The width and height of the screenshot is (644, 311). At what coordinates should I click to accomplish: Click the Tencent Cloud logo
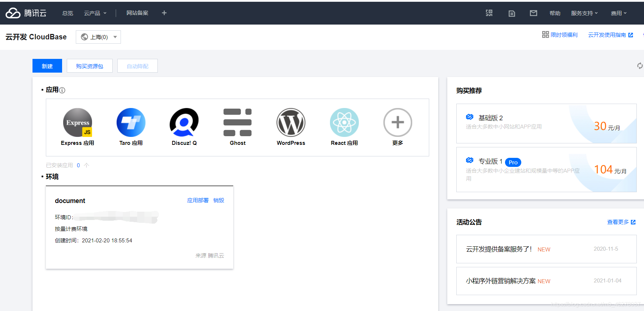point(26,13)
